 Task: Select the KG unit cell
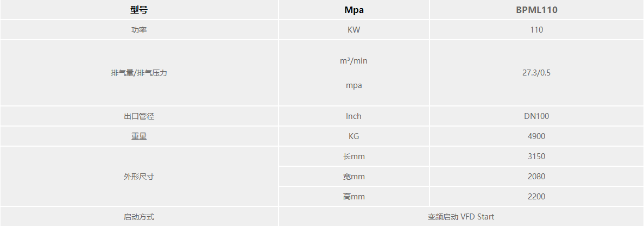click(x=353, y=136)
